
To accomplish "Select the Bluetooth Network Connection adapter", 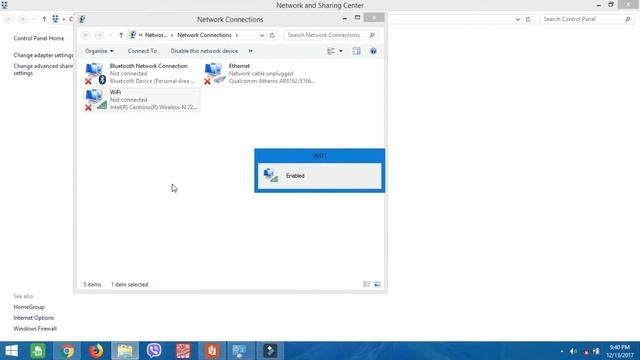I will pos(140,73).
